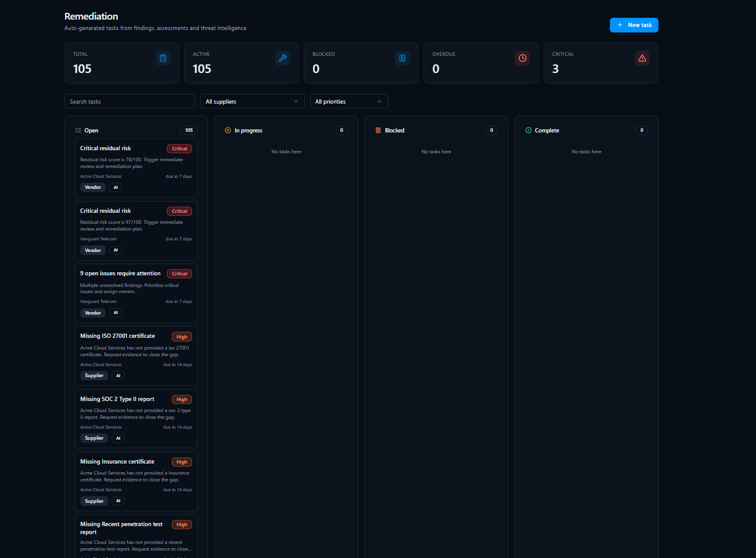Click the Blocked column pause icon
The width and height of the screenshot is (756, 558).
coord(378,131)
